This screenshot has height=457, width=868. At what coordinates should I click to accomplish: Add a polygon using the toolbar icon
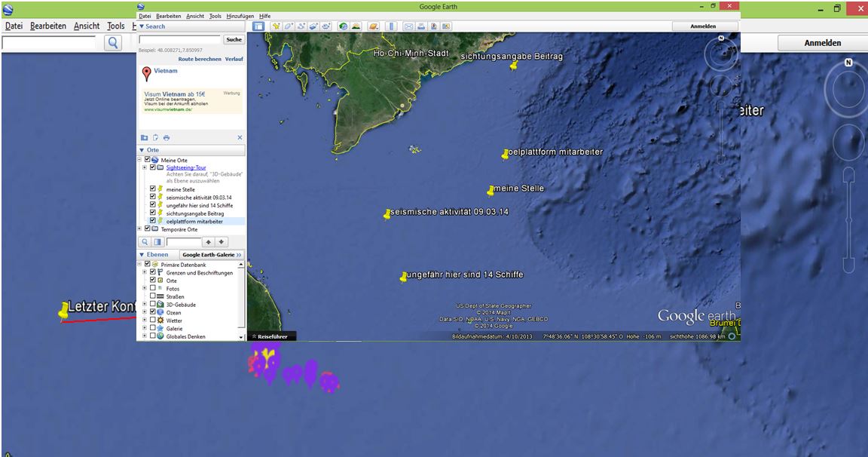pyautogui.click(x=289, y=26)
